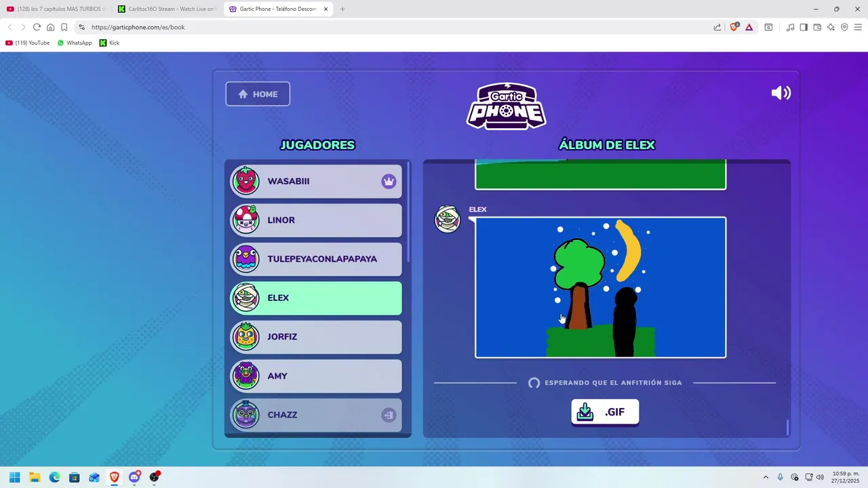Image resolution: width=868 pixels, height=488 pixels.
Task: Select player WASABIII in the list
Action: coord(316,181)
